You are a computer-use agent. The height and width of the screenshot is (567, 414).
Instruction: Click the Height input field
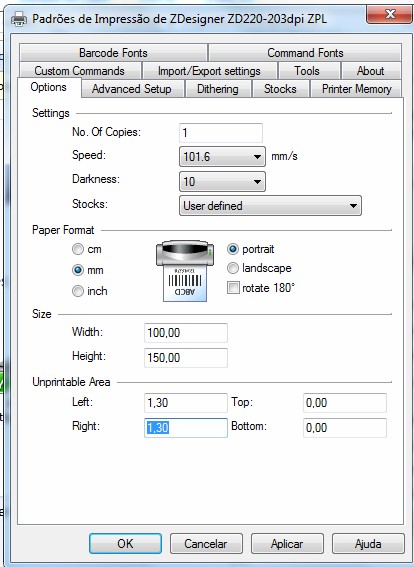(186, 358)
